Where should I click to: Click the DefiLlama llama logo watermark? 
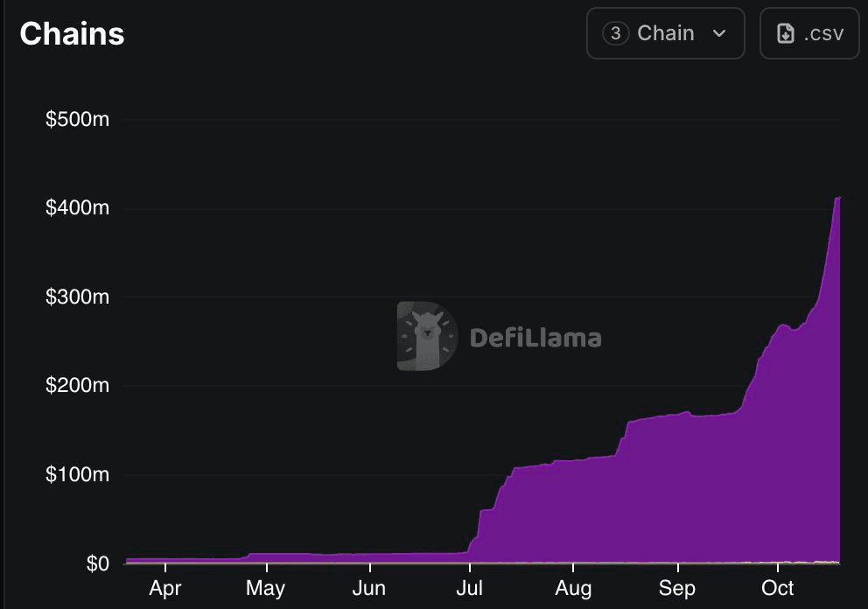click(427, 336)
